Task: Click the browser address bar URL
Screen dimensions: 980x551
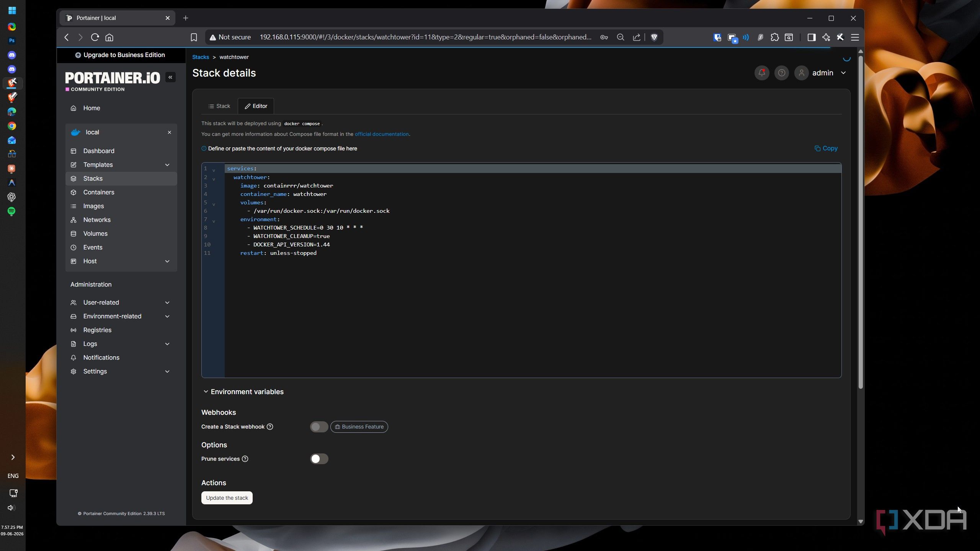Action: click(425, 37)
